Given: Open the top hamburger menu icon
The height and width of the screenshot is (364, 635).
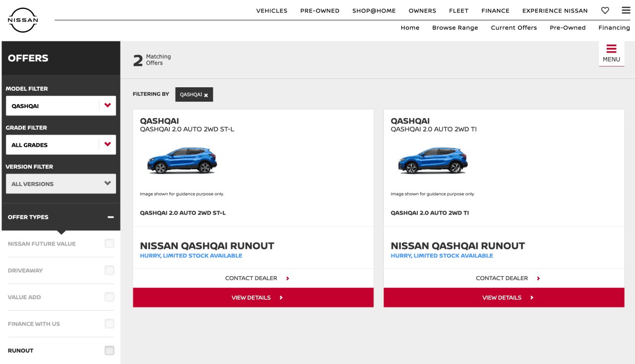Looking at the screenshot, I should point(626,10).
